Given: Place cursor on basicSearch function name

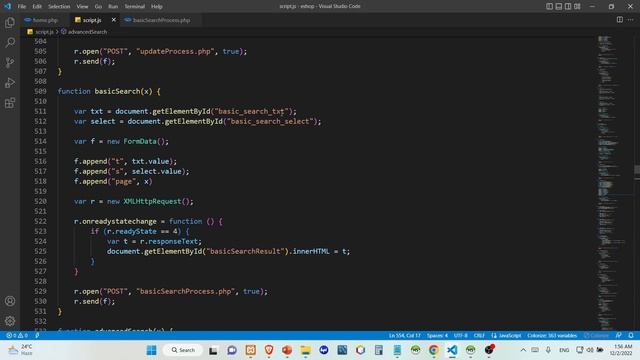Looking at the screenshot, I should point(117,91).
